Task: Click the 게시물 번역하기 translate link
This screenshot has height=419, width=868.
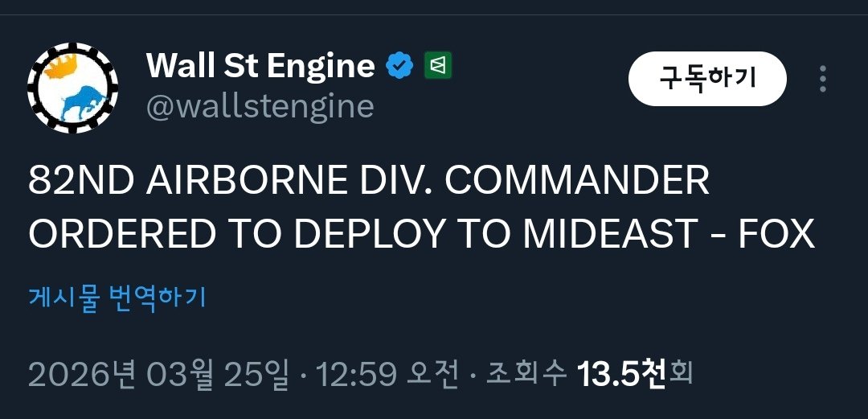Action: [117, 298]
